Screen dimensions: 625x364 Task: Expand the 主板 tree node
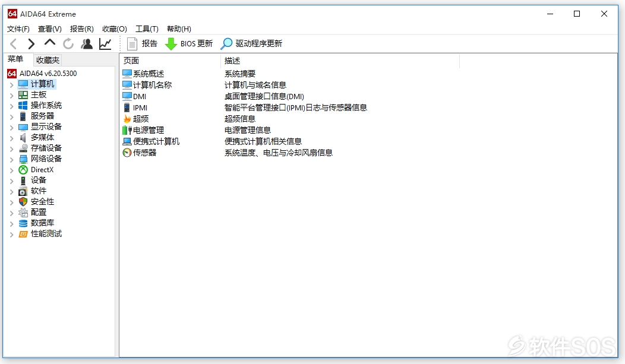(x=11, y=96)
